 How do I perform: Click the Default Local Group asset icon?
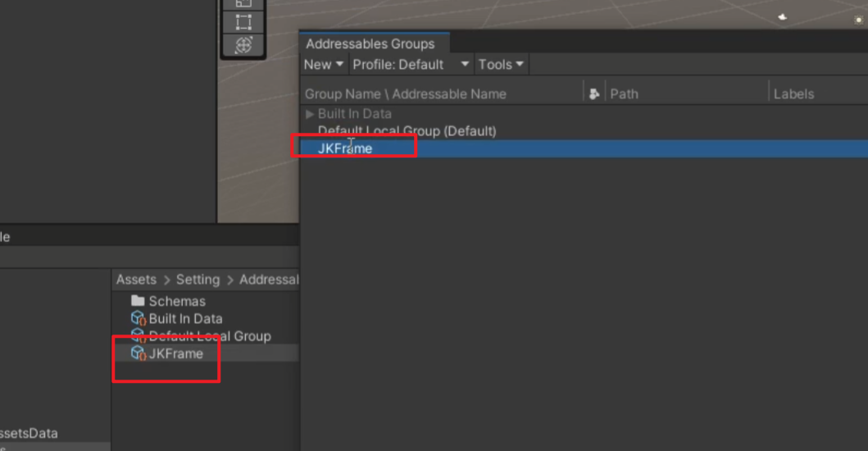tap(138, 336)
